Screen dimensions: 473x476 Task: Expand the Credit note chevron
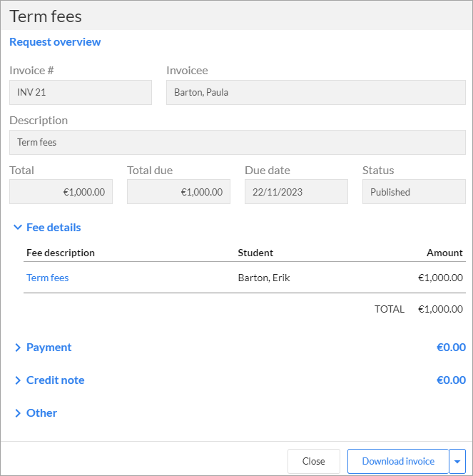18,380
